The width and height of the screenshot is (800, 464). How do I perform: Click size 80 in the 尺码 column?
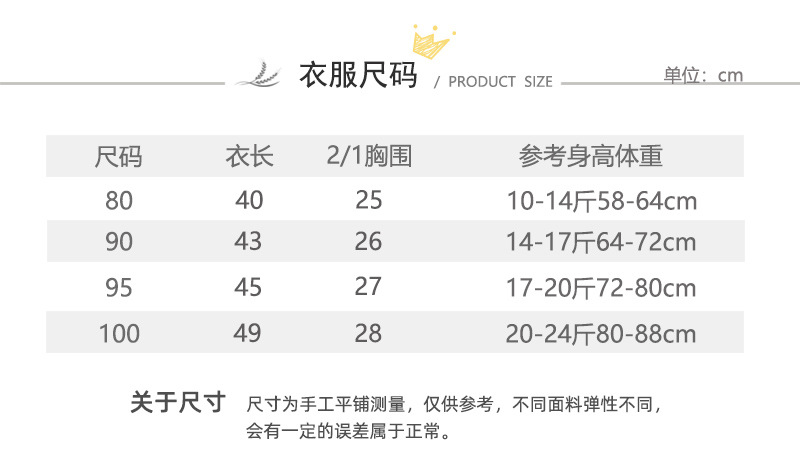click(x=119, y=201)
